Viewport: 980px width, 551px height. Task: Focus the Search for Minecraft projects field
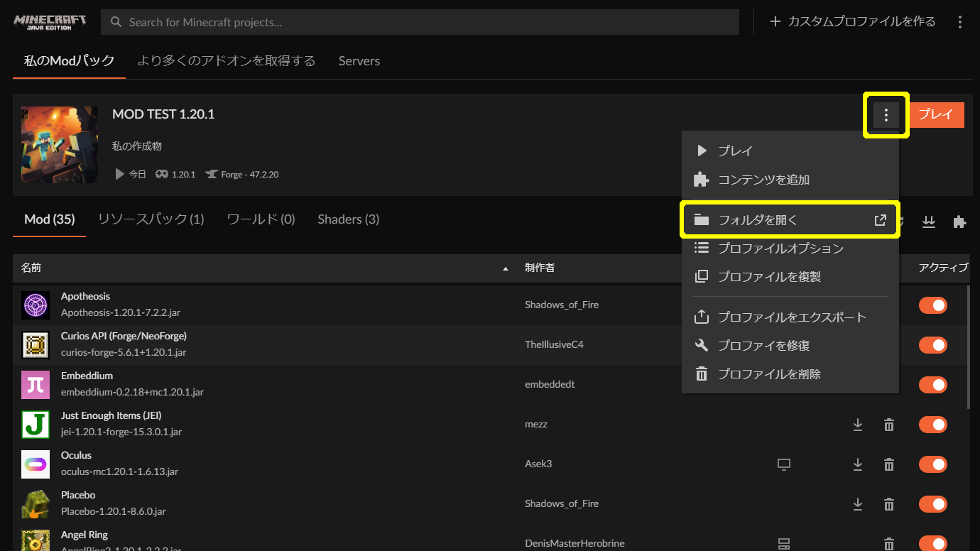420,22
